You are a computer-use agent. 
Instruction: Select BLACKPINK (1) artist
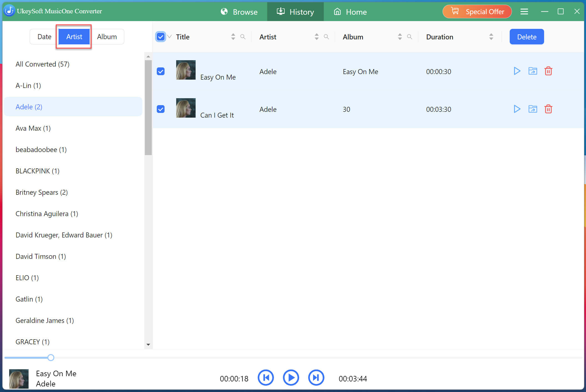tap(73, 171)
